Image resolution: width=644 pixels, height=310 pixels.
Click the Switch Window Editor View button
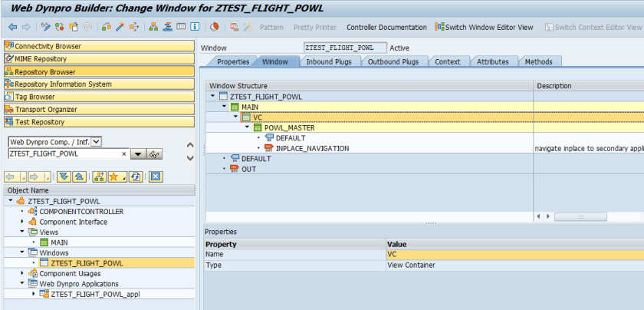coord(484,27)
